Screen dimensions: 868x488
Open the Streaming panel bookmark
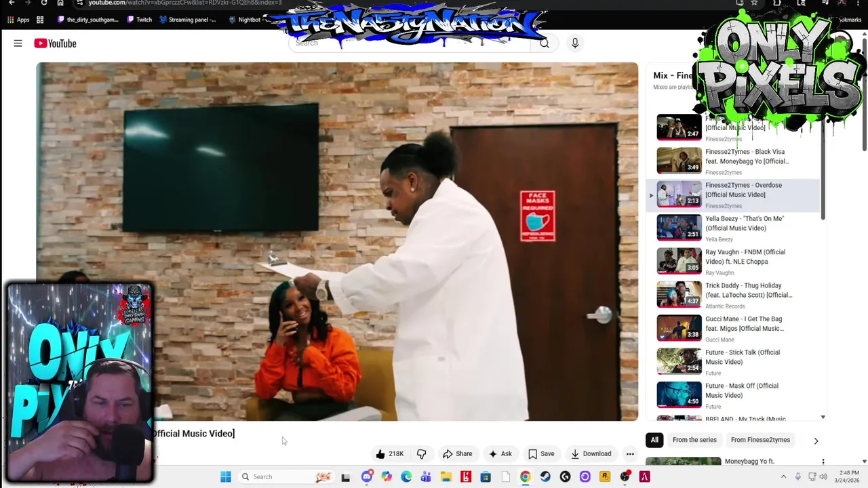[x=188, y=20]
